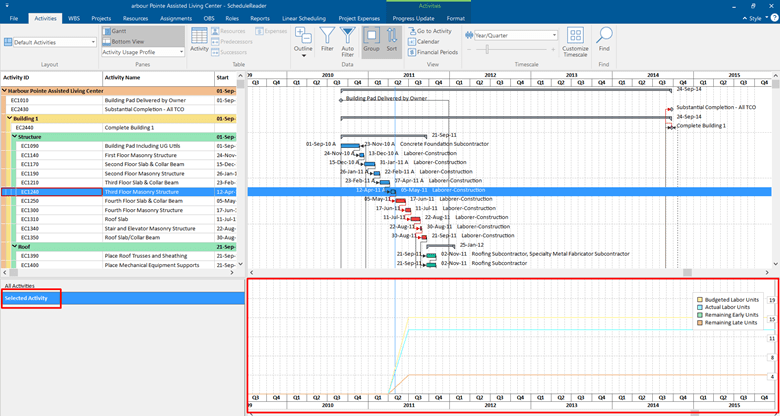Toggle the Bottom View pane

click(x=143, y=41)
